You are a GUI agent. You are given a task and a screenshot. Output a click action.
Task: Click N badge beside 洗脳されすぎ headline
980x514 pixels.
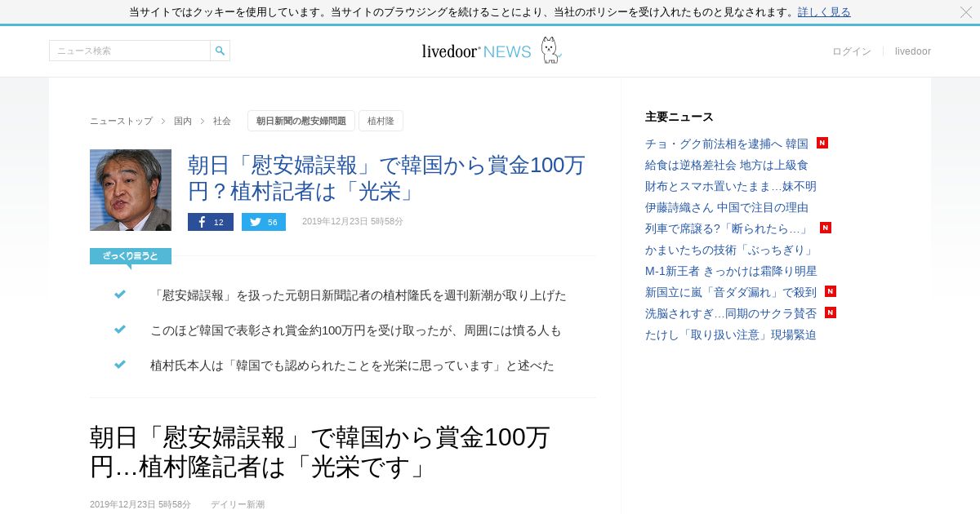(x=831, y=312)
